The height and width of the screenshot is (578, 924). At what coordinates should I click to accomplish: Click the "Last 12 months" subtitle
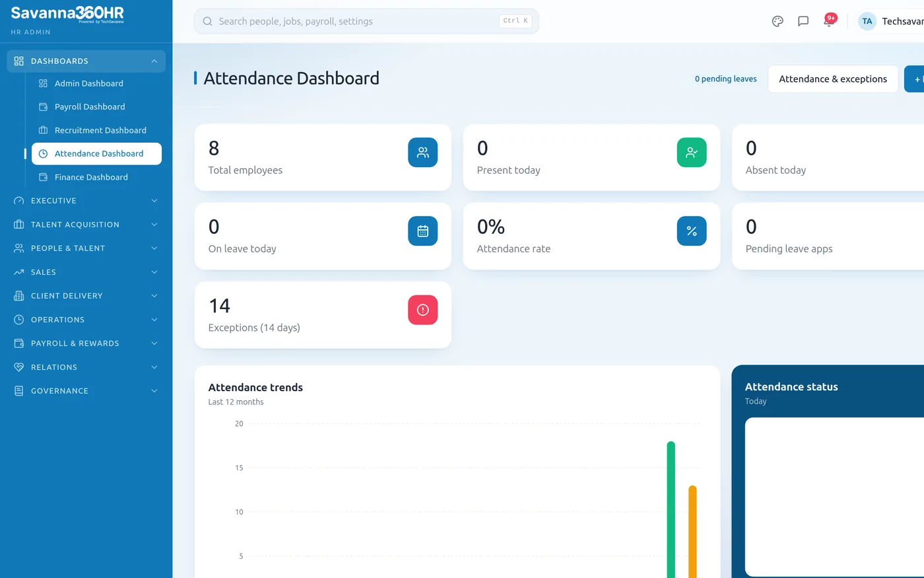236,402
